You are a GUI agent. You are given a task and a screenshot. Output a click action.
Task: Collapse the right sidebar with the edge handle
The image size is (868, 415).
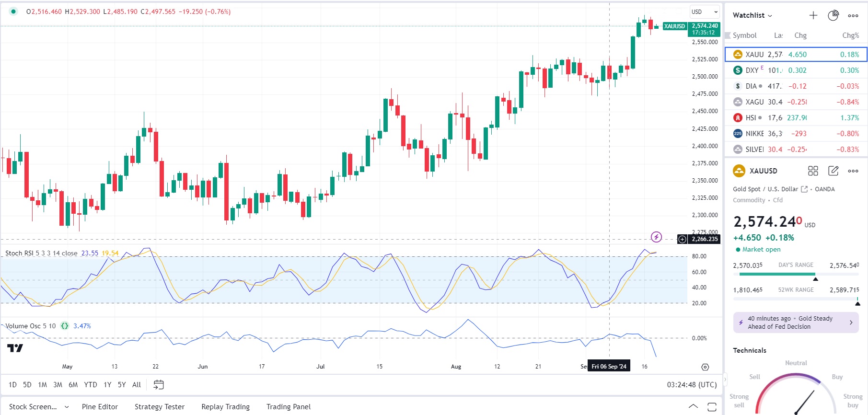pyautogui.click(x=725, y=380)
